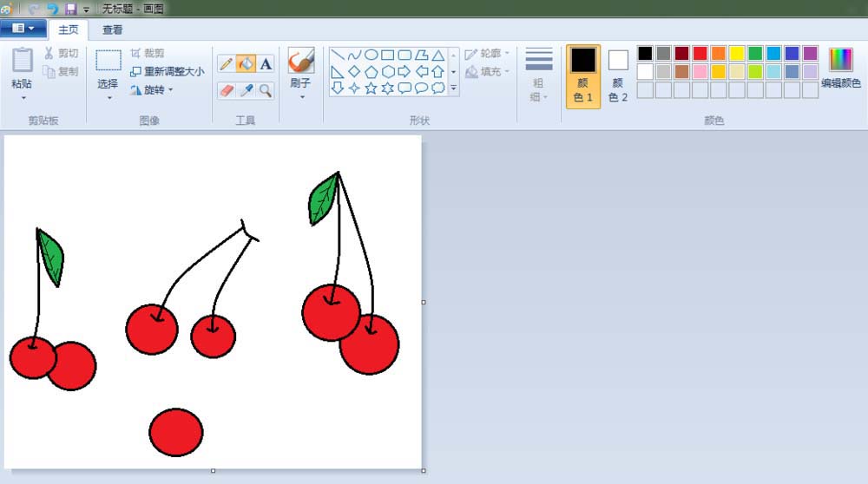The height and width of the screenshot is (484, 868).
Task: Pick the pink color swatch
Action: click(x=700, y=71)
